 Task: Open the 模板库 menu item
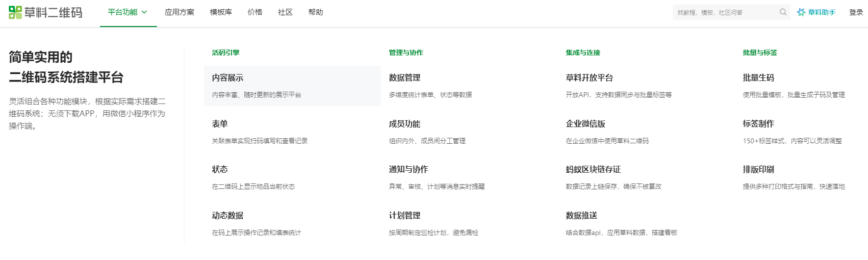point(221,12)
